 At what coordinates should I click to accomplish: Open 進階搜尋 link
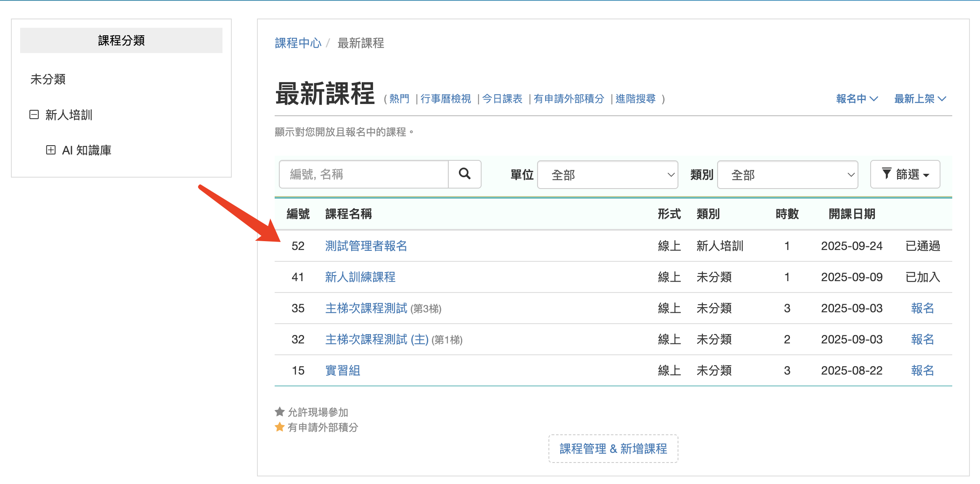(635, 99)
